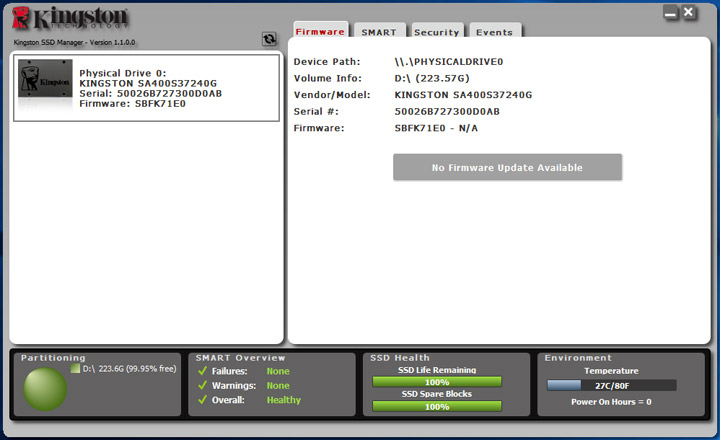
Task: Click the SMART Overview panel title
Action: click(241, 358)
